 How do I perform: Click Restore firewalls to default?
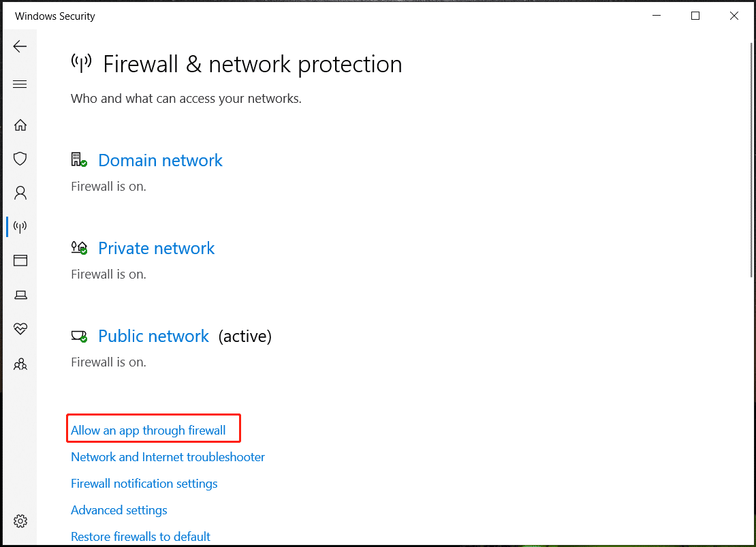(141, 537)
